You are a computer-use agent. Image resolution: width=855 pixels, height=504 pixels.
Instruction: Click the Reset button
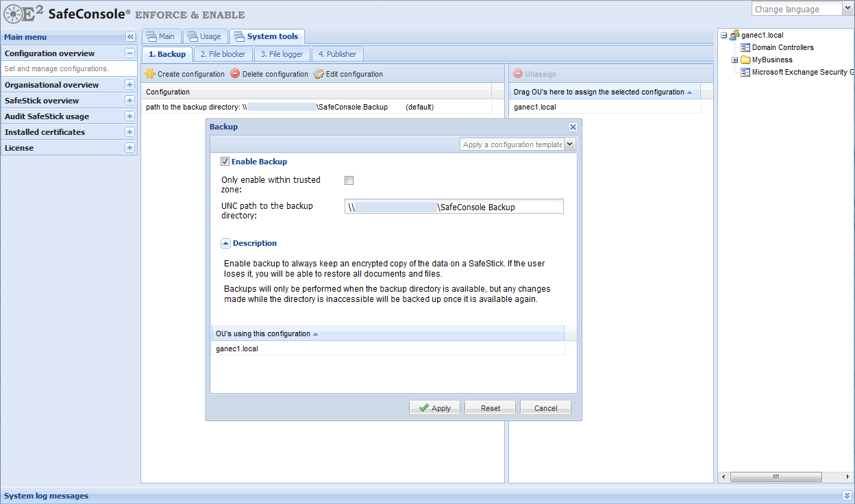(490, 408)
